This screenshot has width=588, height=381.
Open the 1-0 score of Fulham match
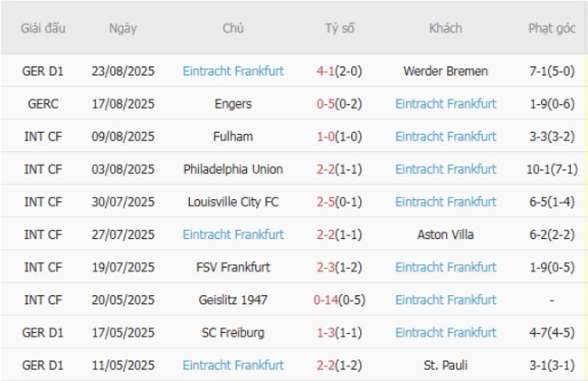click(339, 137)
